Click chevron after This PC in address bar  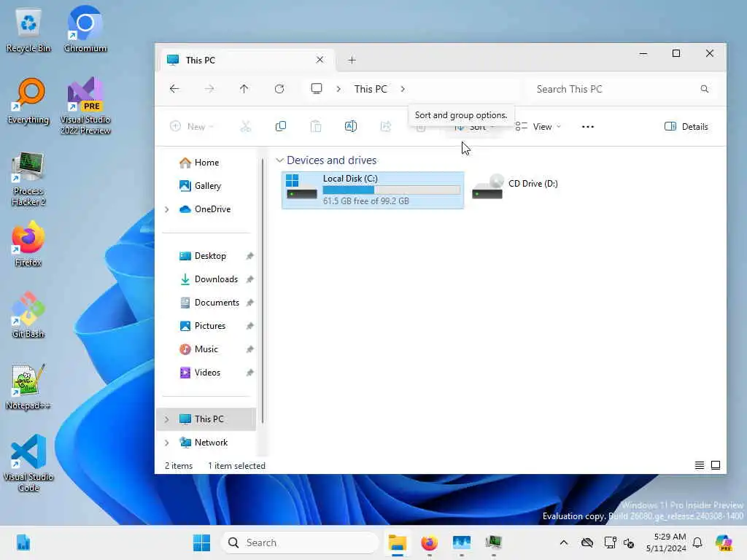pos(403,89)
